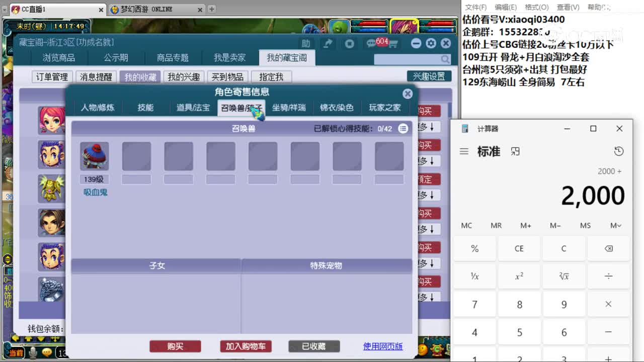Toggle the 已收藏 favorite button
644x362 pixels.
[x=314, y=346]
